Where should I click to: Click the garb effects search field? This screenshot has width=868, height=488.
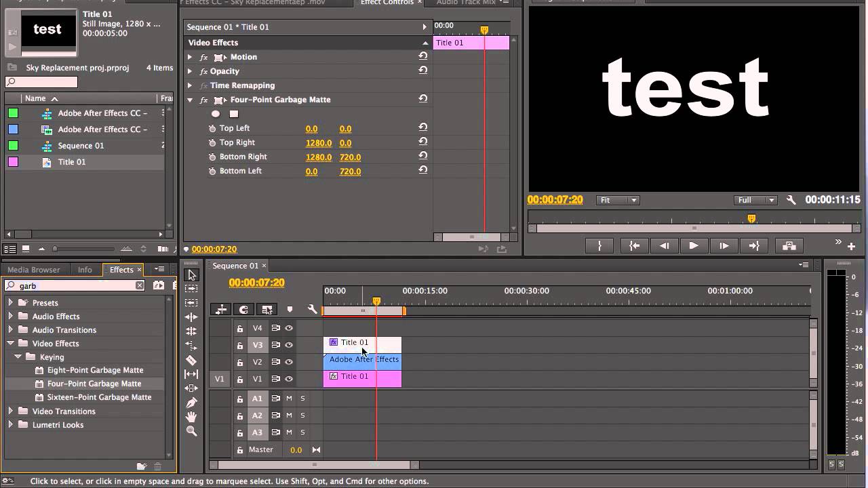click(75, 286)
